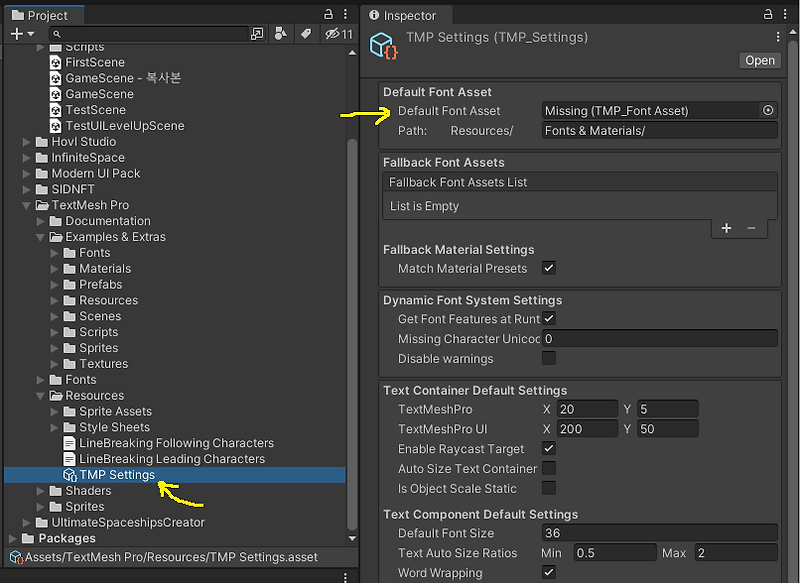Collapse the Resources folder under TextMesh Pro
800x583 pixels.
tap(40, 396)
